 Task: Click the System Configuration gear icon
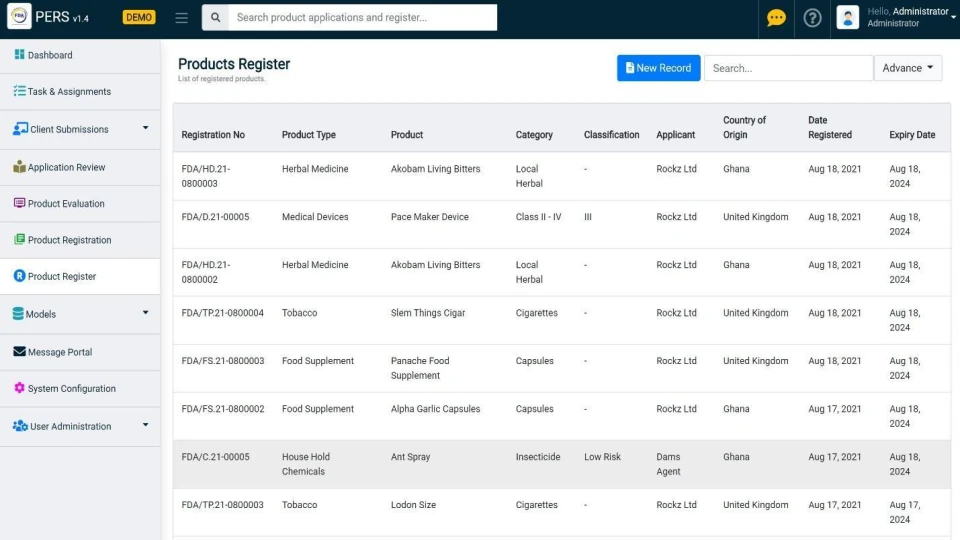pyautogui.click(x=20, y=388)
